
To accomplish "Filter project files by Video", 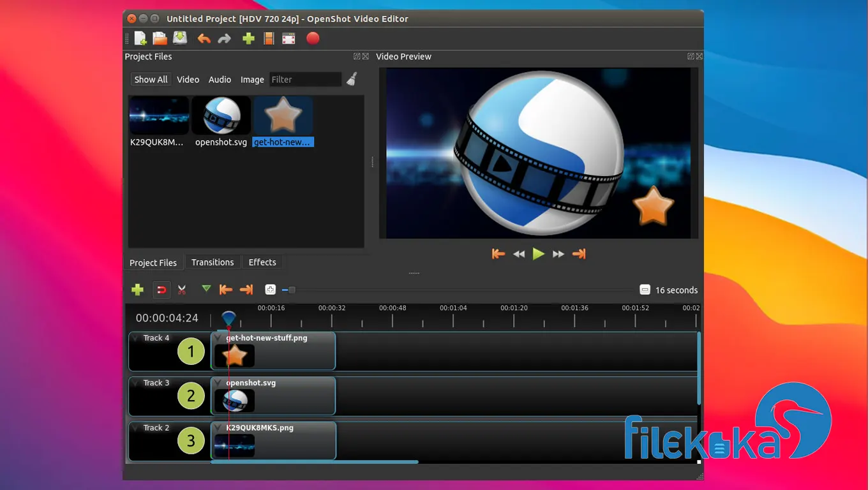I will tap(188, 79).
